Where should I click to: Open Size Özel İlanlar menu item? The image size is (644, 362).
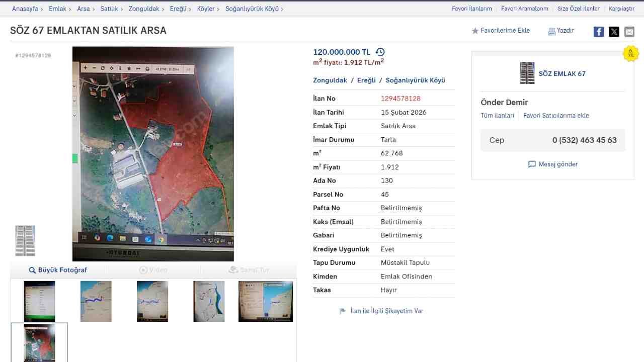point(578,9)
